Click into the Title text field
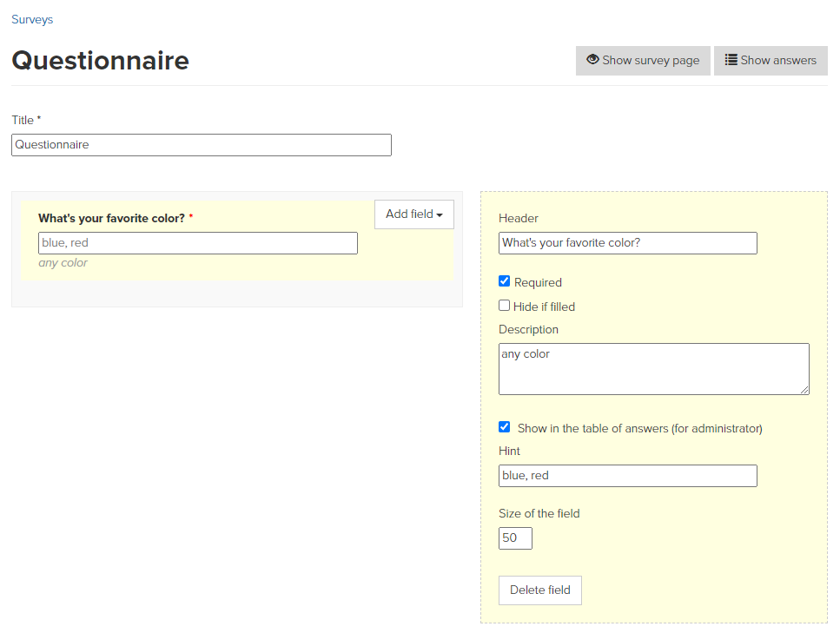The image size is (840, 633). click(202, 145)
